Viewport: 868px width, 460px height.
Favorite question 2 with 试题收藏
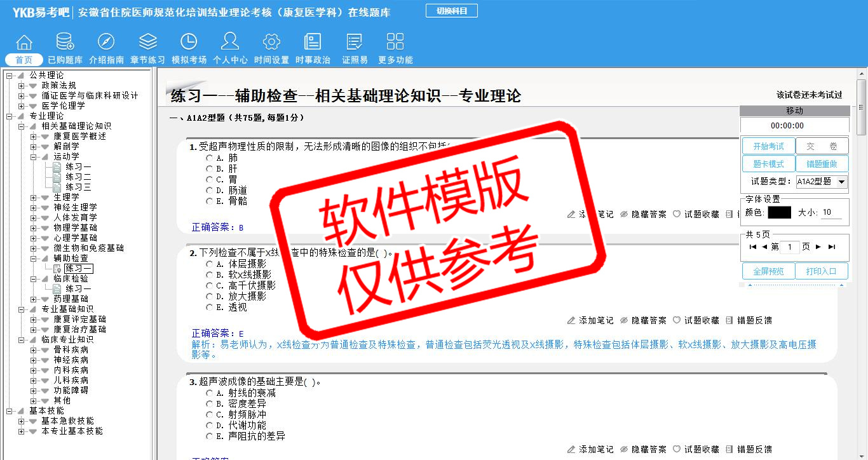click(x=696, y=321)
